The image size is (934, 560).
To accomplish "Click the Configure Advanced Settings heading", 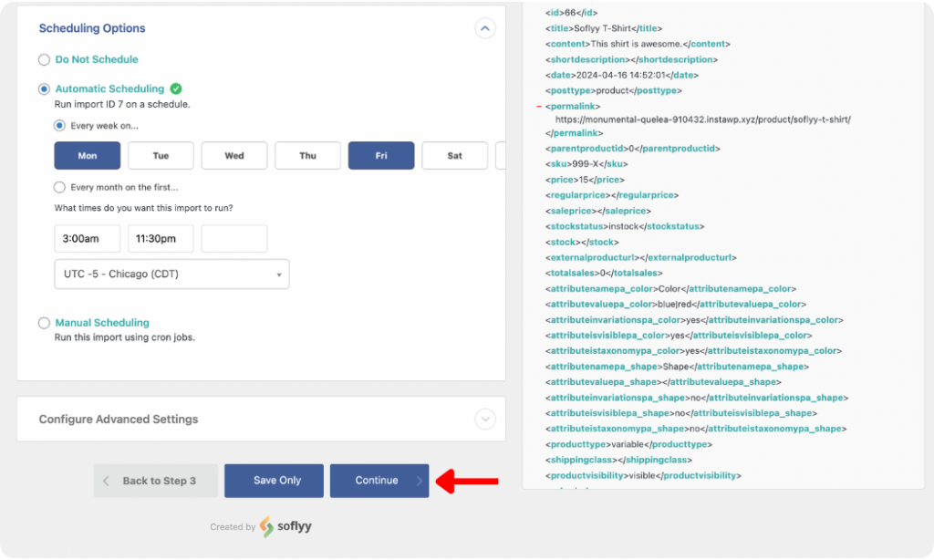I will (x=119, y=420).
